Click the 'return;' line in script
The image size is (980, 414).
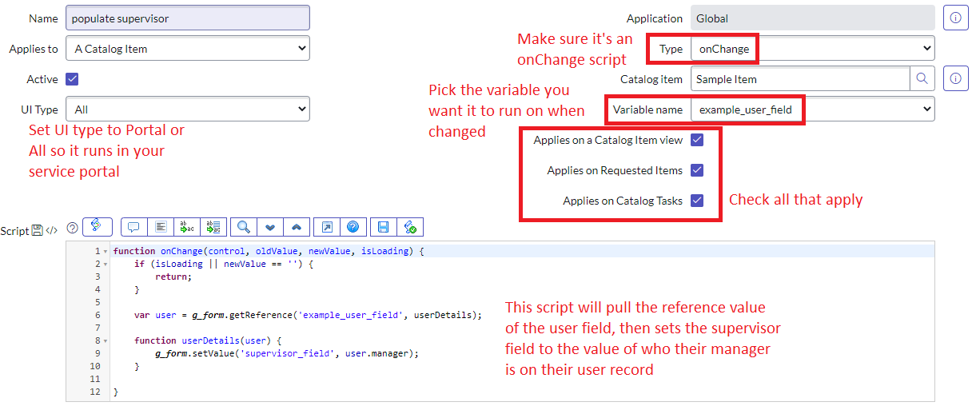coord(173,277)
